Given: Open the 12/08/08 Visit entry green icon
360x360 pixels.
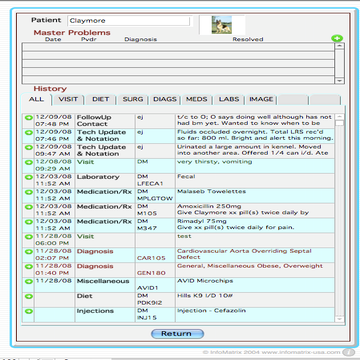Looking at the screenshot, I should [x=29, y=162].
